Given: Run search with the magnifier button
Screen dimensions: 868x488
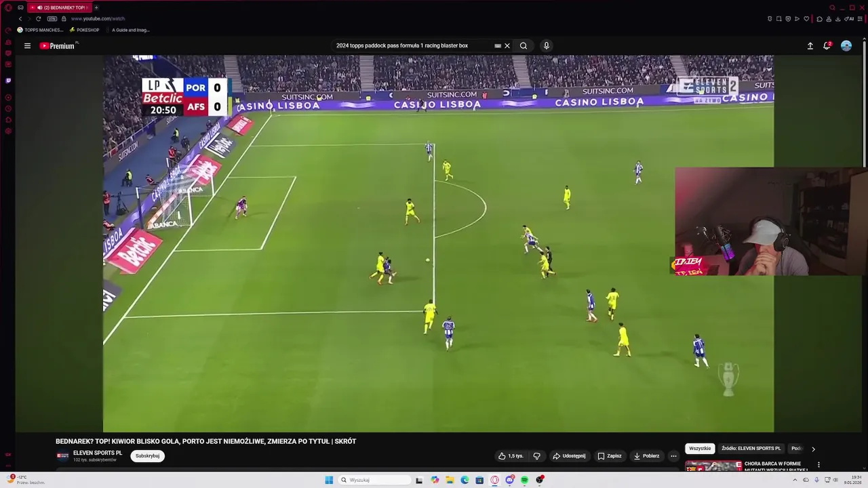Looking at the screenshot, I should tap(524, 46).
